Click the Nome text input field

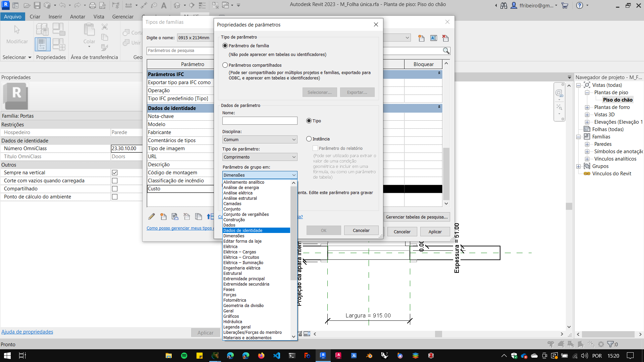pyautogui.click(x=260, y=121)
